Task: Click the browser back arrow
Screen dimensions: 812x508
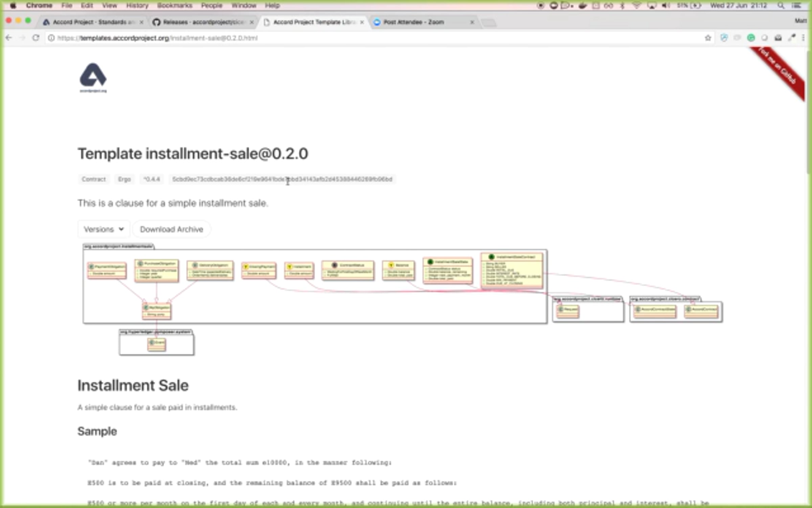Action: point(9,38)
